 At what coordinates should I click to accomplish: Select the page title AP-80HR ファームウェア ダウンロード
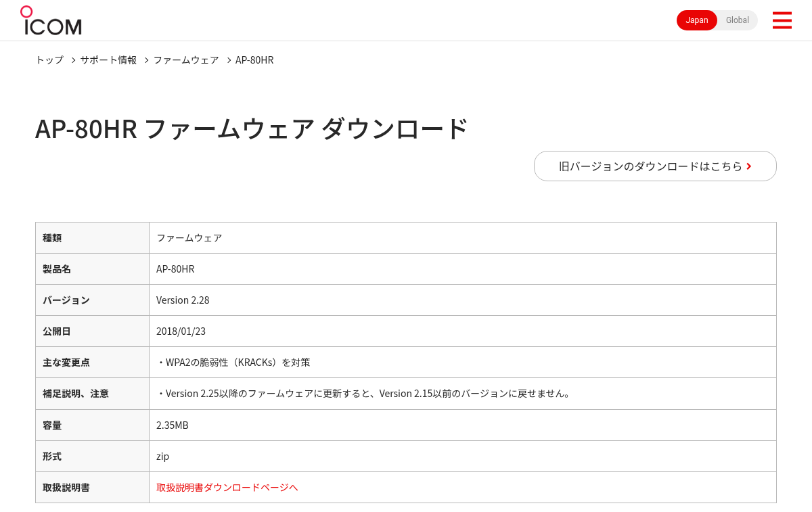pyautogui.click(x=252, y=129)
